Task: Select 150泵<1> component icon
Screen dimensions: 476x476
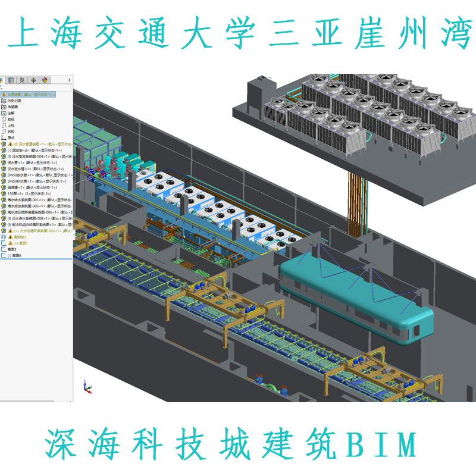Action: click(4, 193)
